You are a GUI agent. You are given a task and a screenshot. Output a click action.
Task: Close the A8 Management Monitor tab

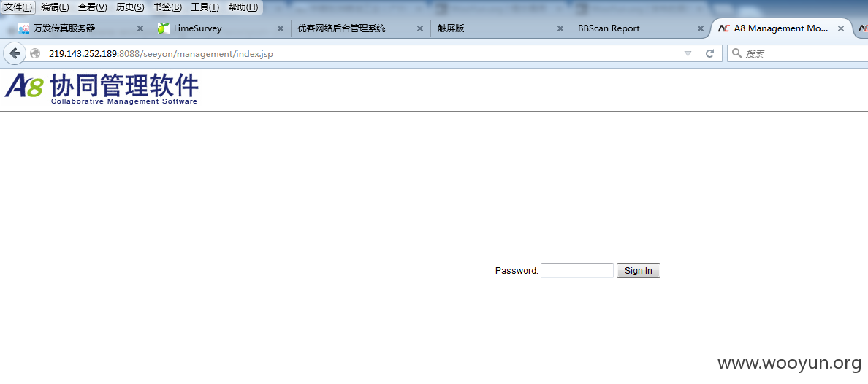click(841, 28)
